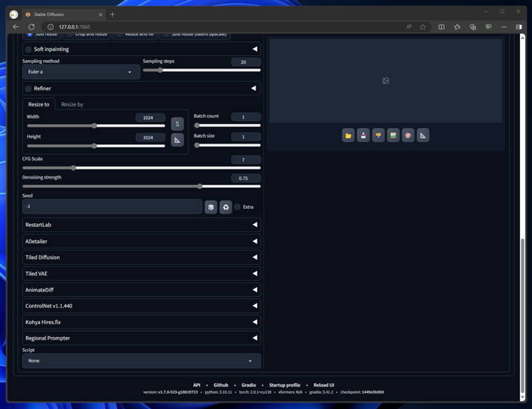The image size is (532, 409).
Task: Expand the Kohya Hires.fix section
Action: click(141, 322)
